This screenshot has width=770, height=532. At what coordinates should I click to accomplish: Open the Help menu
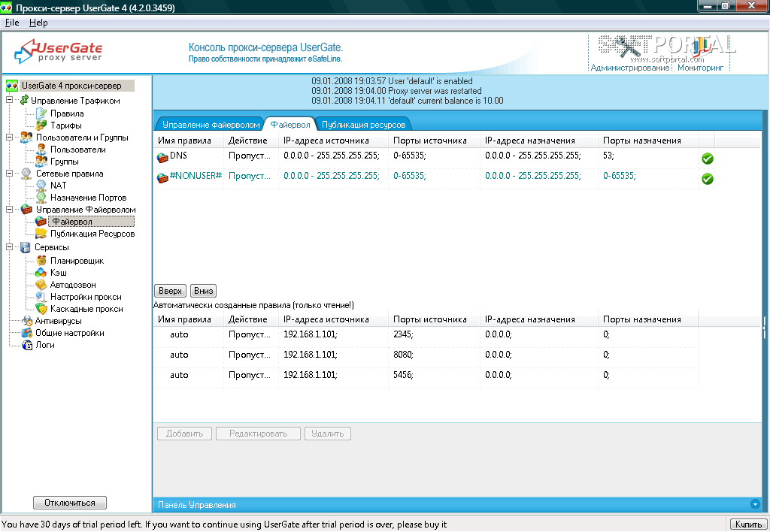[38, 23]
